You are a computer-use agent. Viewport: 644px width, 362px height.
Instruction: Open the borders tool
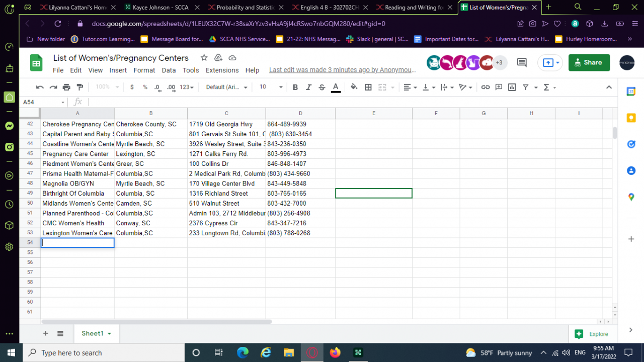tap(368, 87)
